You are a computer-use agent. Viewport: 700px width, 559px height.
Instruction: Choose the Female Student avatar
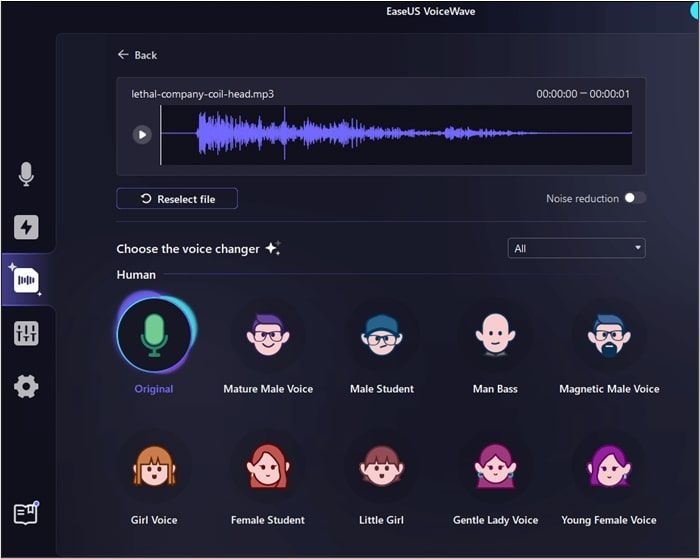(268, 467)
